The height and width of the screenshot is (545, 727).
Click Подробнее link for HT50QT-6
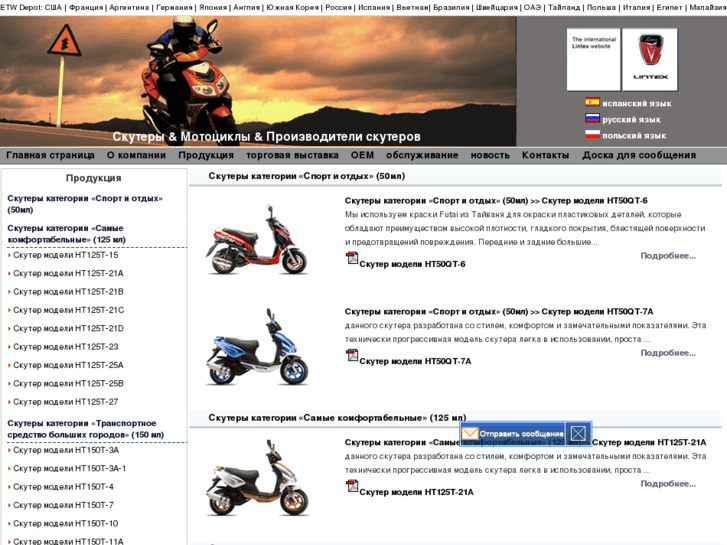[x=668, y=256]
